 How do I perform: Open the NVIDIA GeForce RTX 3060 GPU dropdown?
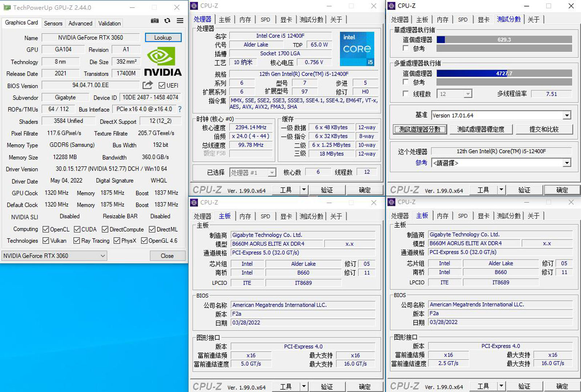tap(54, 256)
